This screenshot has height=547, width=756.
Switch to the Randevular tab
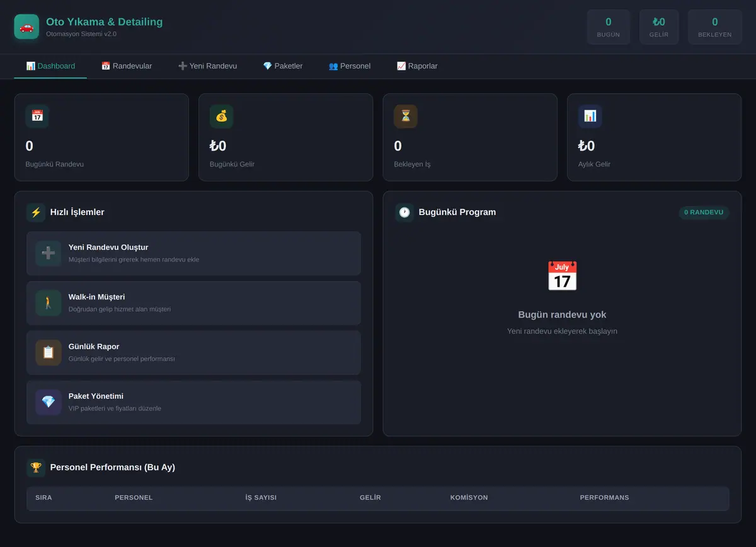click(x=127, y=66)
